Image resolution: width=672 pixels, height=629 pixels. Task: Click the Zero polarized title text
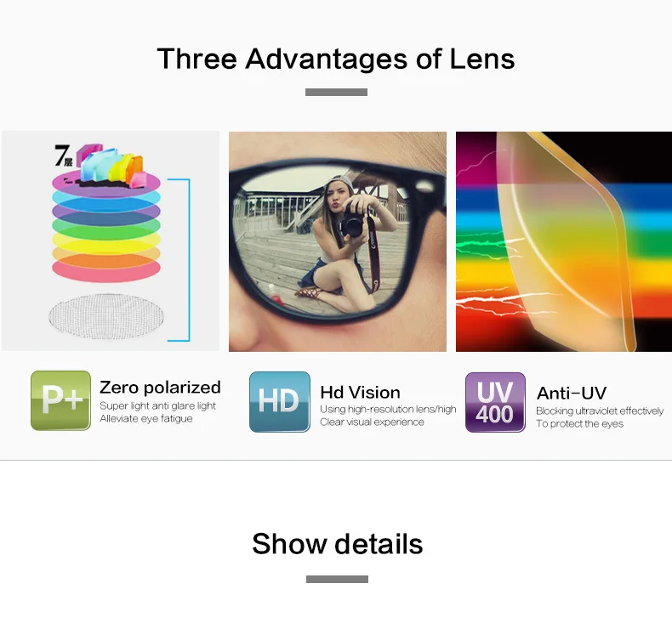[x=160, y=388]
